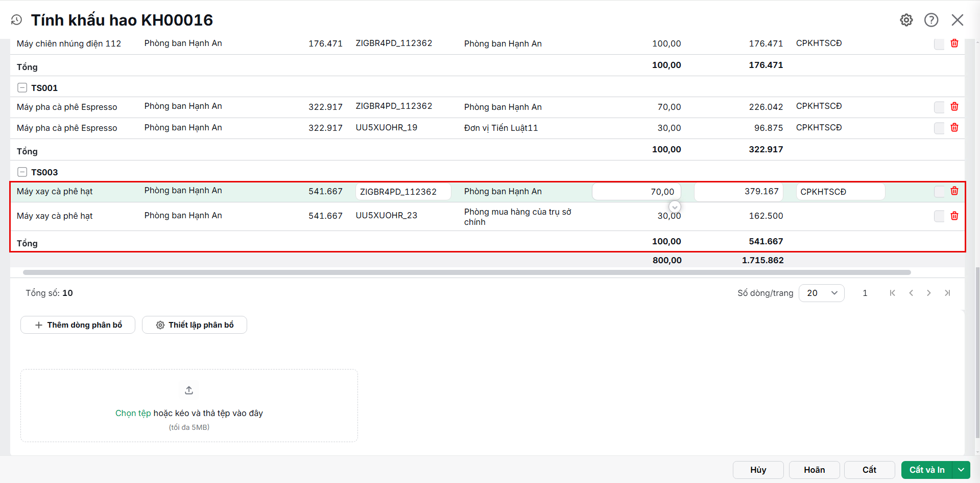
Task: Open the history icon beside the title
Action: (16, 20)
